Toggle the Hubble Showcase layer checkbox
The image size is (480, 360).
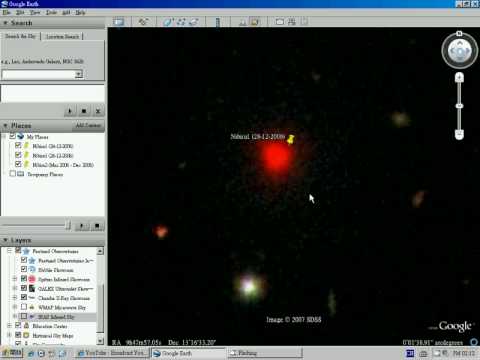(24, 269)
